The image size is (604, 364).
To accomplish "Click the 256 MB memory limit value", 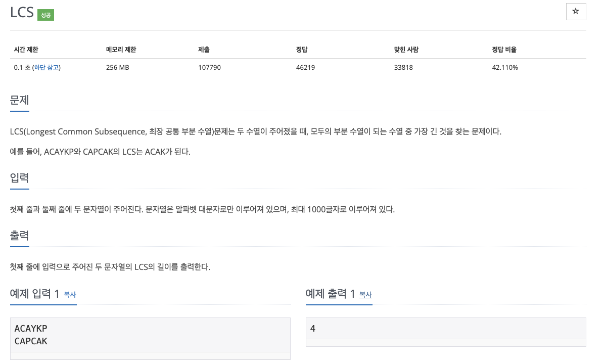I will pyautogui.click(x=117, y=67).
